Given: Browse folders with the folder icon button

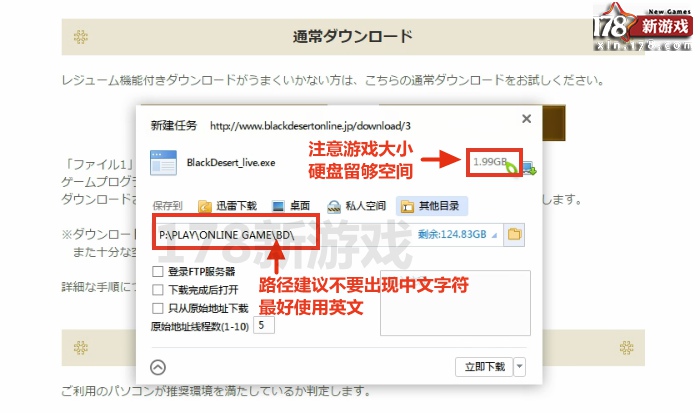Looking at the screenshot, I should pyautogui.click(x=514, y=234).
